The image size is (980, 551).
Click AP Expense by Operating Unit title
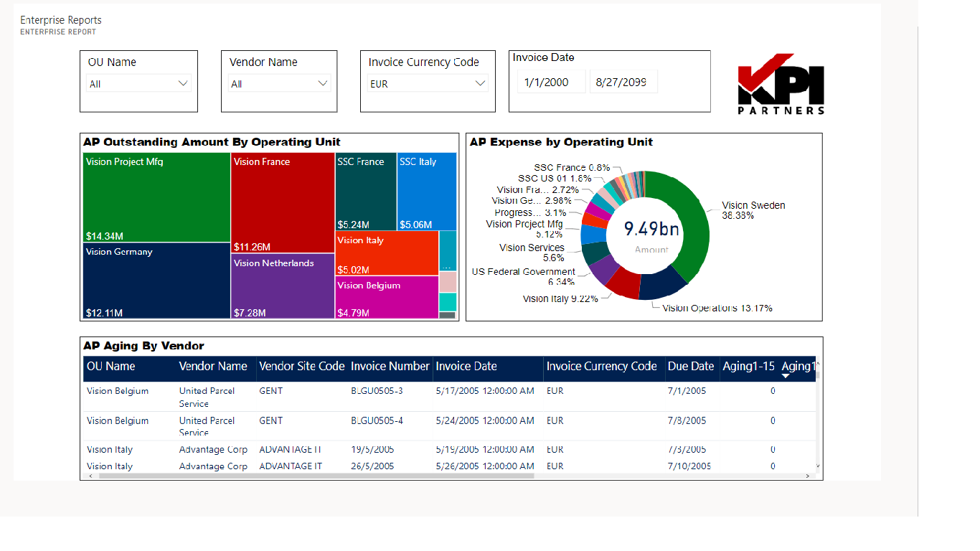[x=561, y=142]
